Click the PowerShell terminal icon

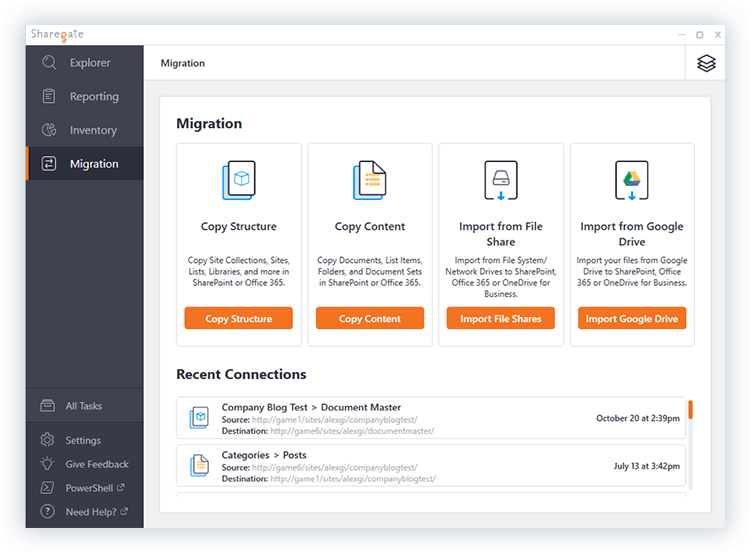[47, 487]
